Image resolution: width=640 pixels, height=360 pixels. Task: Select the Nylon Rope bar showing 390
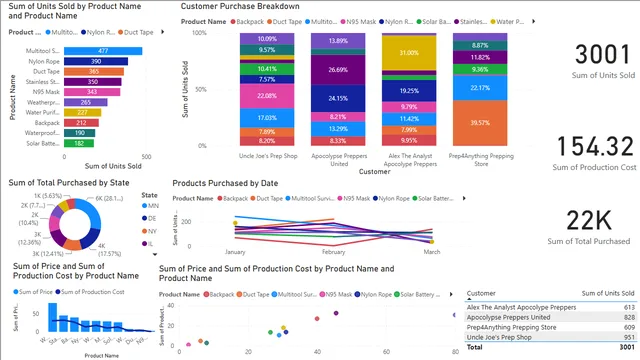[x=96, y=61]
